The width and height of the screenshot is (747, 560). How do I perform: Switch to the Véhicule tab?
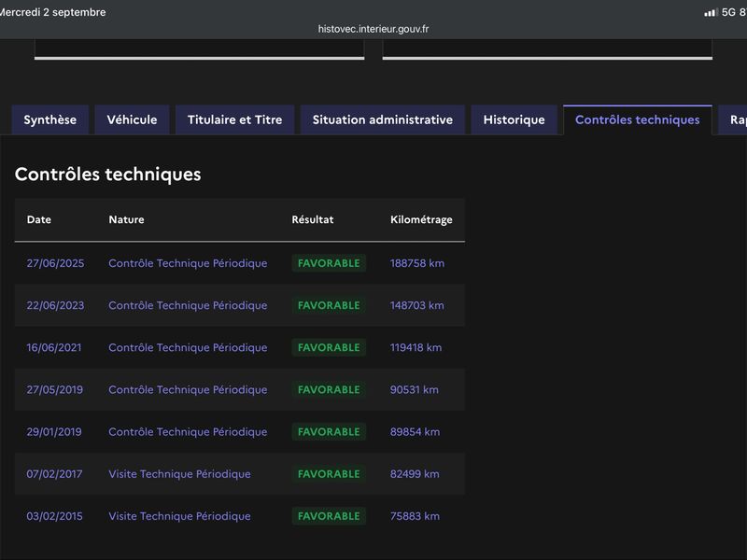pos(132,119)
